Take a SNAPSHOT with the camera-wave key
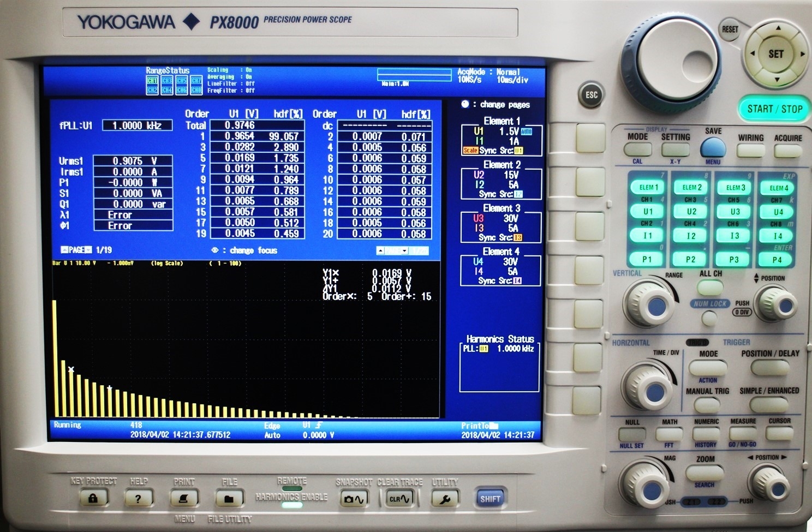The image size is (812, 532). 354,498
